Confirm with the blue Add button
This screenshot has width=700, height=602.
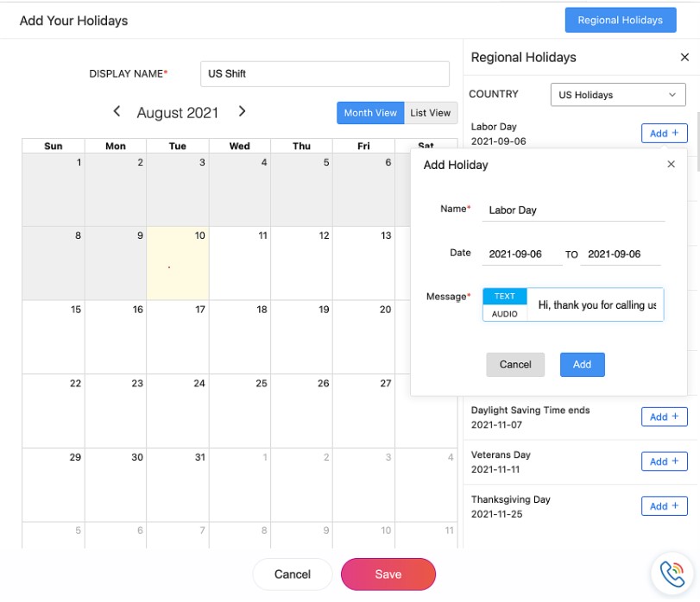[x=582, y=364]
